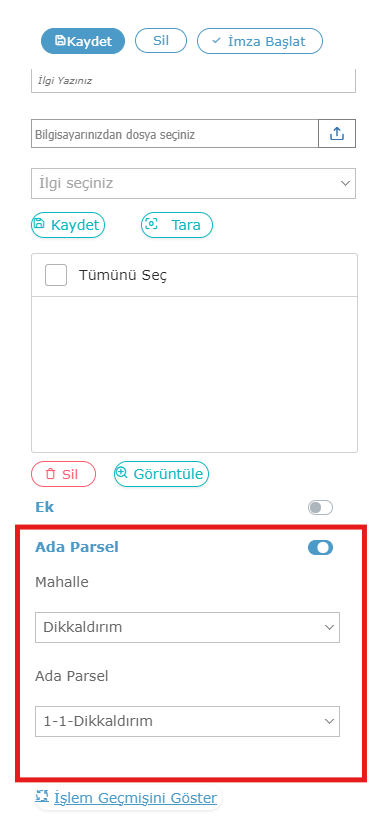Viewport: 384px width, 821px height.
Task: Click the disk icon on the top Kaydet button
Action: coord(60,41)
